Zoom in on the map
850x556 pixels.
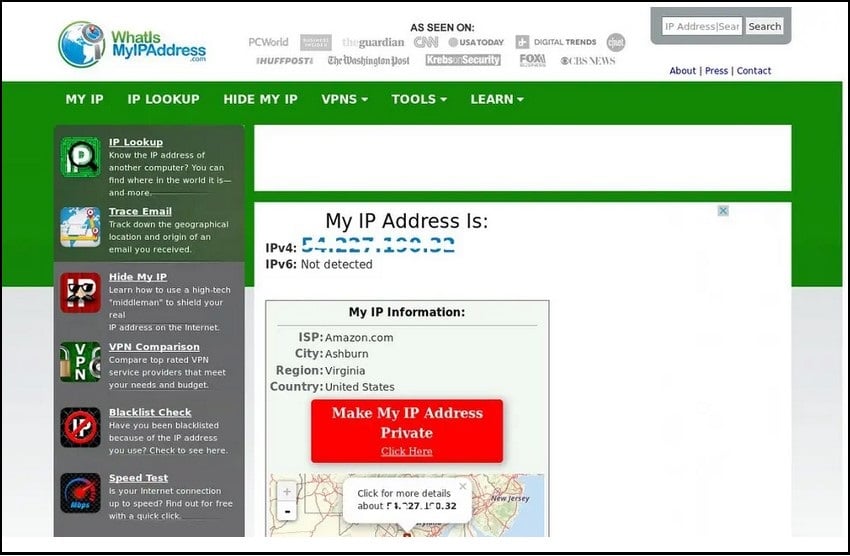coord(287,492)
